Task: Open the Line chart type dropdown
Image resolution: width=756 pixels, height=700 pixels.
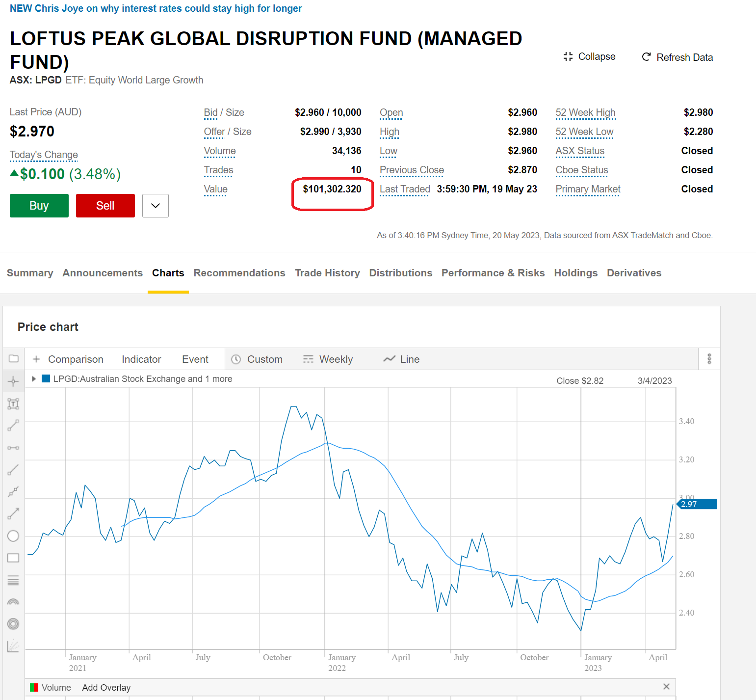Action: point(401,359)
